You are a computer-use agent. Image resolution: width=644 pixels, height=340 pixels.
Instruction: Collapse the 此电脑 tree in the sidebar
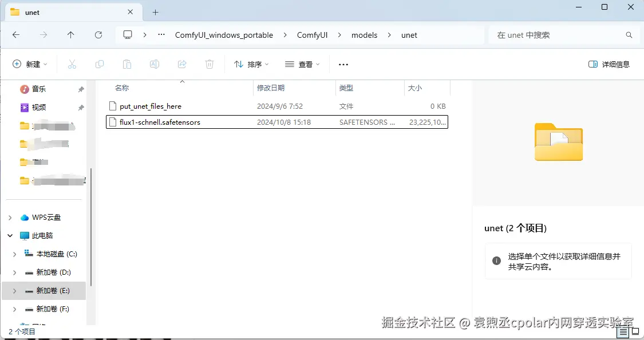9,235
